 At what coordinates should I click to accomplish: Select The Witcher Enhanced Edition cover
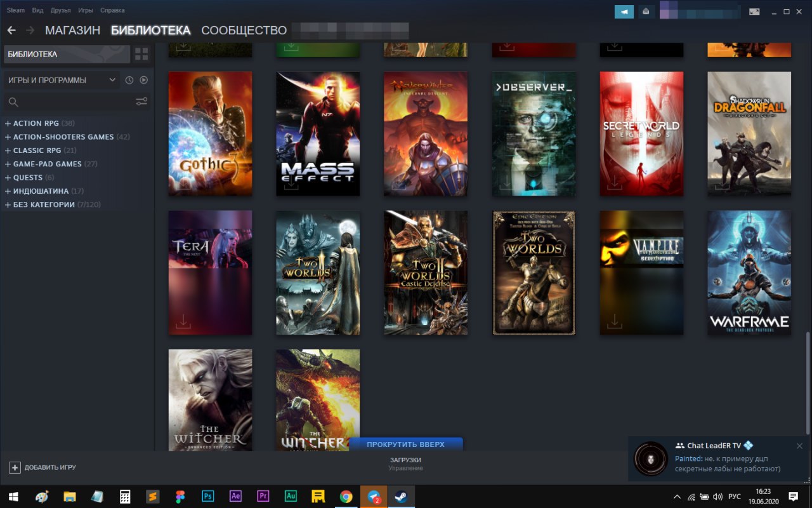click(210, 400)
